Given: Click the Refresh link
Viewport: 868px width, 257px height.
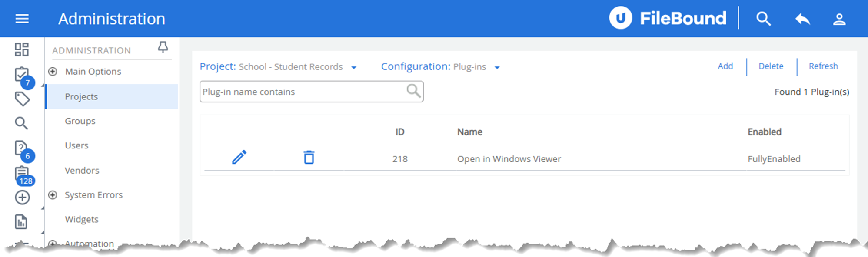Looking at the screenshot, I should point(823,66).
